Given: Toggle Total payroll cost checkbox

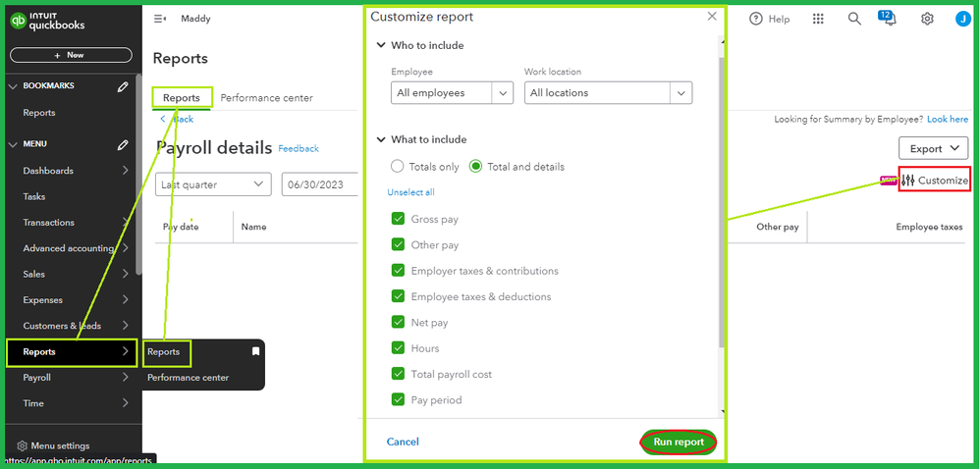Looking at the screenshot, I should click(x=398, y=374).
